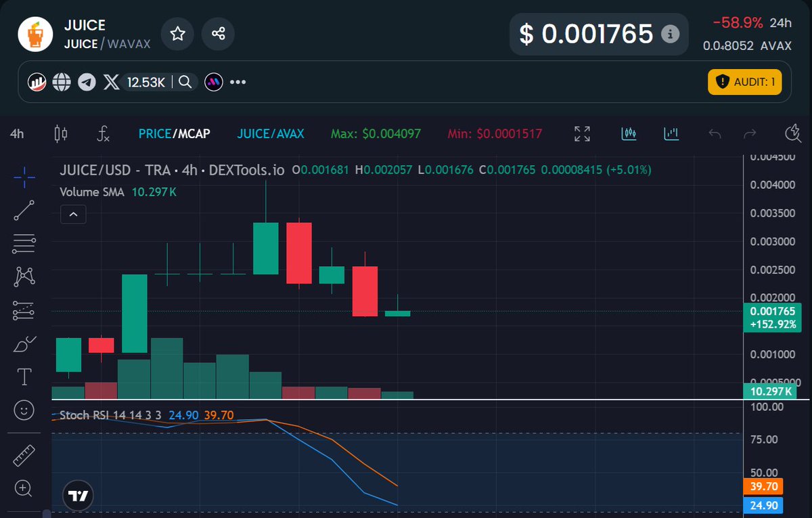Select the crosshair cursor tool
Image resolution: width=812 pixels, height=518 pixels.
pos(24,179)
